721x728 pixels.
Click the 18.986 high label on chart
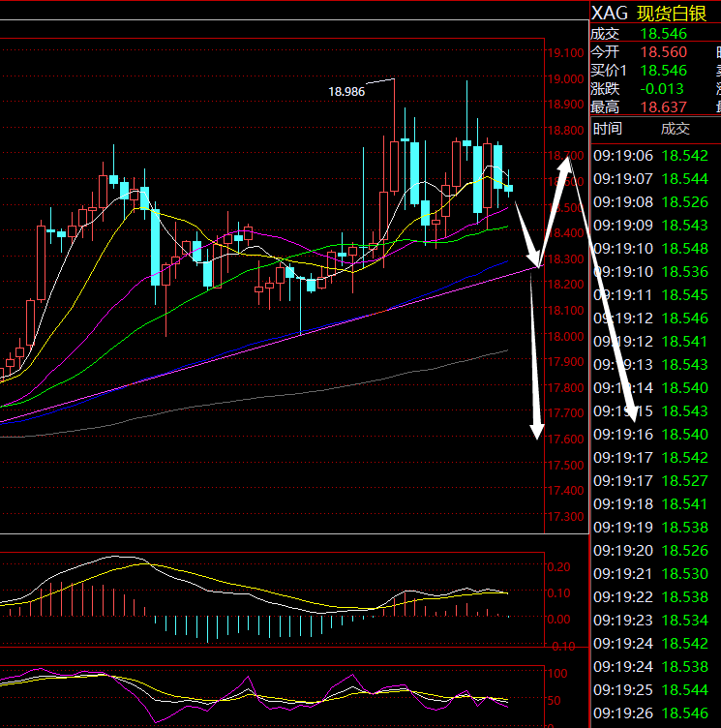tap(346, 92)
